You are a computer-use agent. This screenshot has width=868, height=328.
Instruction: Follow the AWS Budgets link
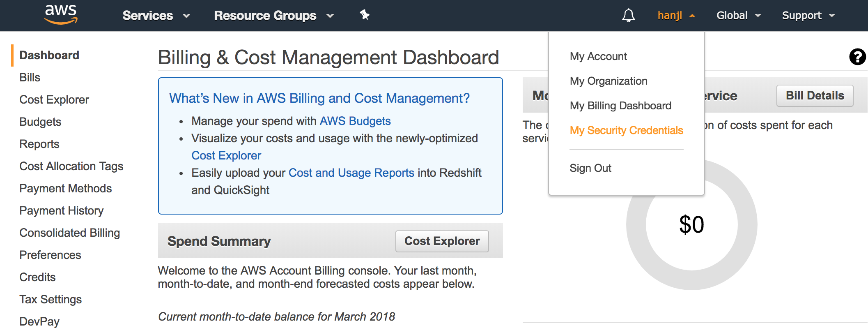(355, 121)
